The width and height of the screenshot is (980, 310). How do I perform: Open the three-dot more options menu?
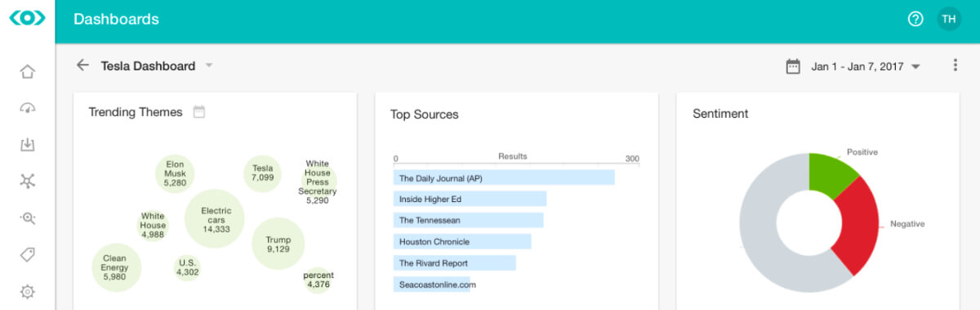(x=955, y=65)
